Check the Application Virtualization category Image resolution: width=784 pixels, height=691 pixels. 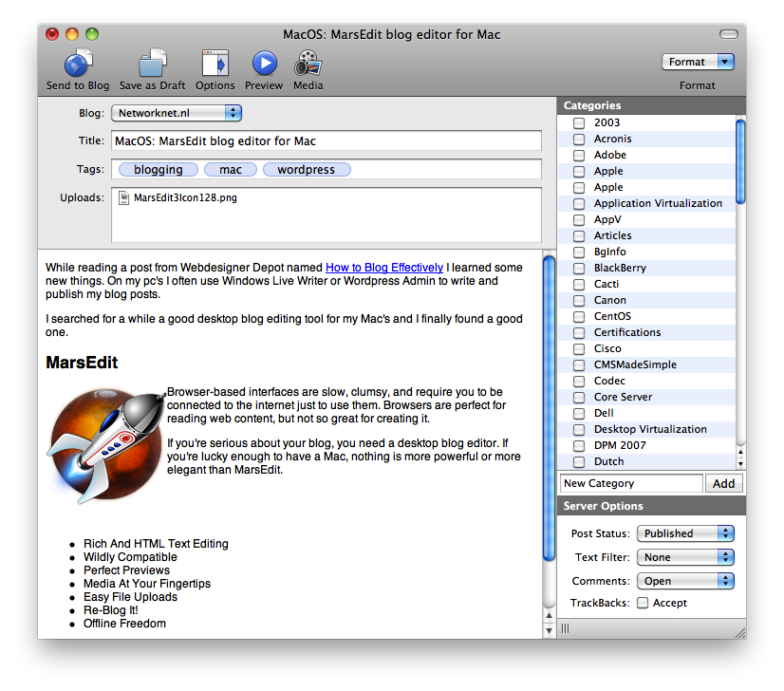pyautogui.click(x=579, y=203)
